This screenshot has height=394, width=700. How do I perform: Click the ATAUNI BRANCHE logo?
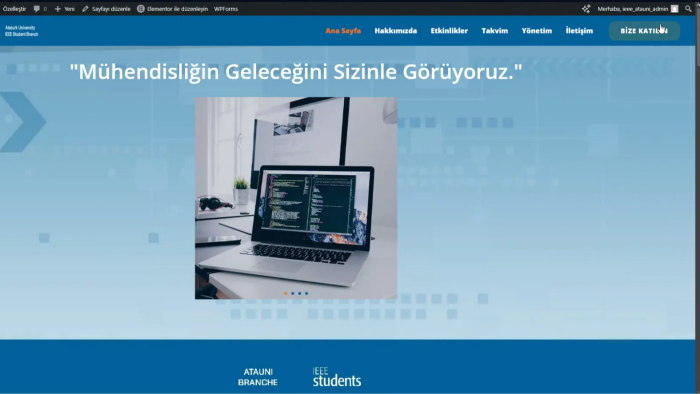click(258, 377)
